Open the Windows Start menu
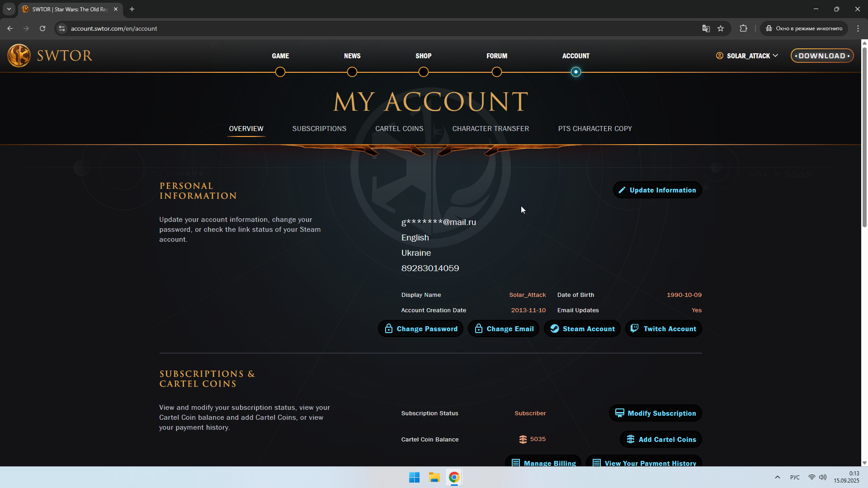The image size is (868, 488). click(x=414, y=478)
